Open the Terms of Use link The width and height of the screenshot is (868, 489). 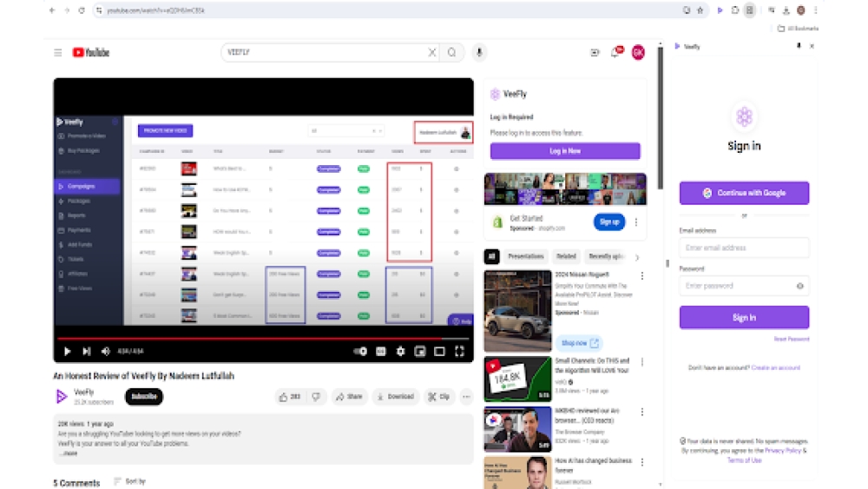point(744,460)
